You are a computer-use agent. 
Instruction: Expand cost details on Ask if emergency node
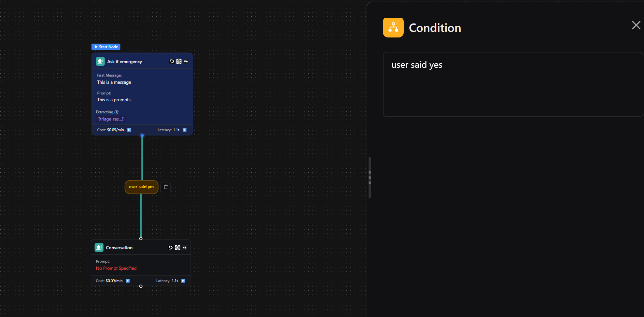(129, 130)
